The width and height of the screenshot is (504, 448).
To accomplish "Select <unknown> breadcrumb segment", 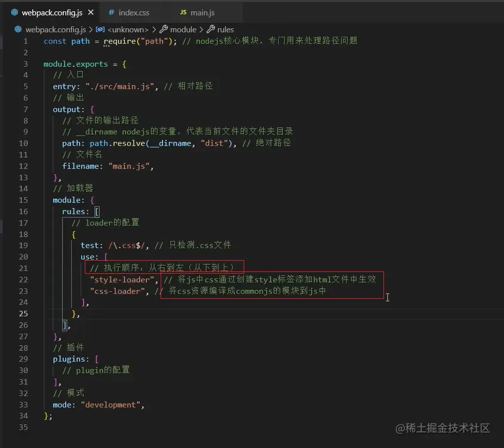I will [128, 30].
